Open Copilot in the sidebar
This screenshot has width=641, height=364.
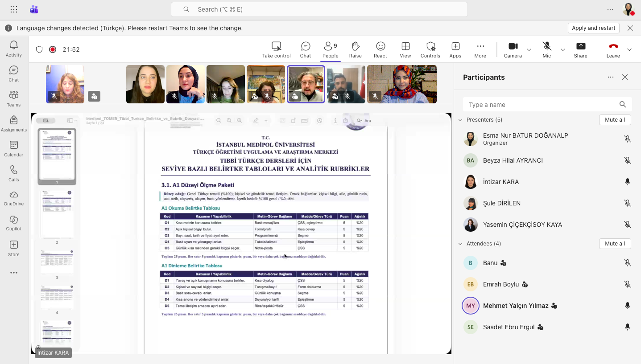[x=14, y=223]
